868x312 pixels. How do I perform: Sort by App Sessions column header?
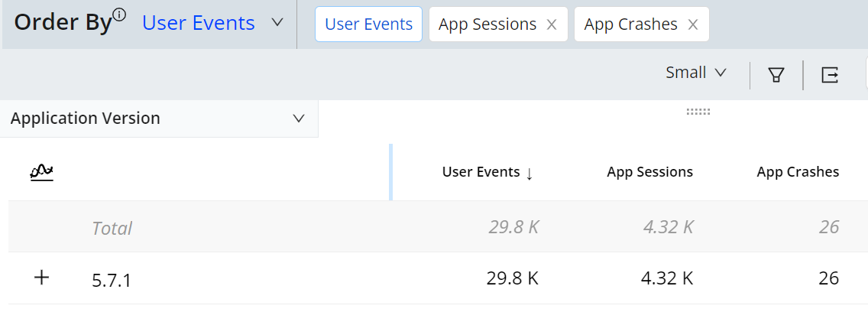point(649,172)
